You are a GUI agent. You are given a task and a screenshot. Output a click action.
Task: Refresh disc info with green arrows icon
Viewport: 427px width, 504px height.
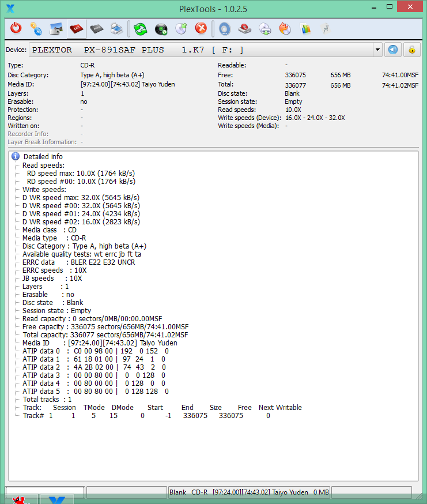tap(141, 29)
